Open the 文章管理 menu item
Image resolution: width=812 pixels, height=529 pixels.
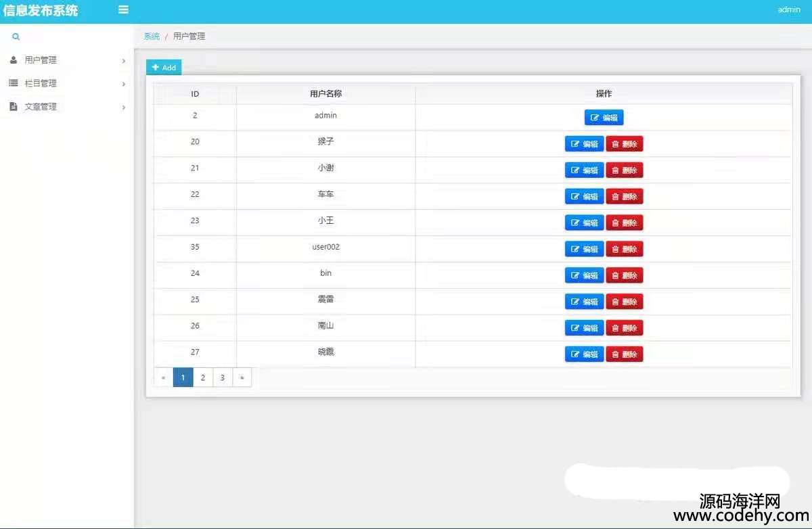(41, 107)
